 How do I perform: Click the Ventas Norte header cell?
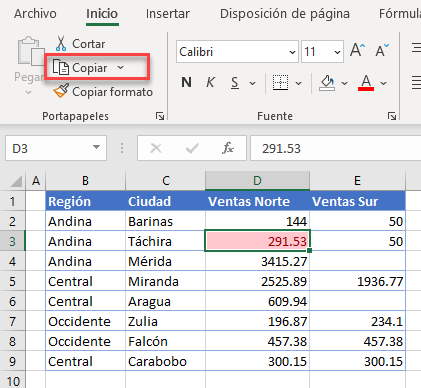258,201
